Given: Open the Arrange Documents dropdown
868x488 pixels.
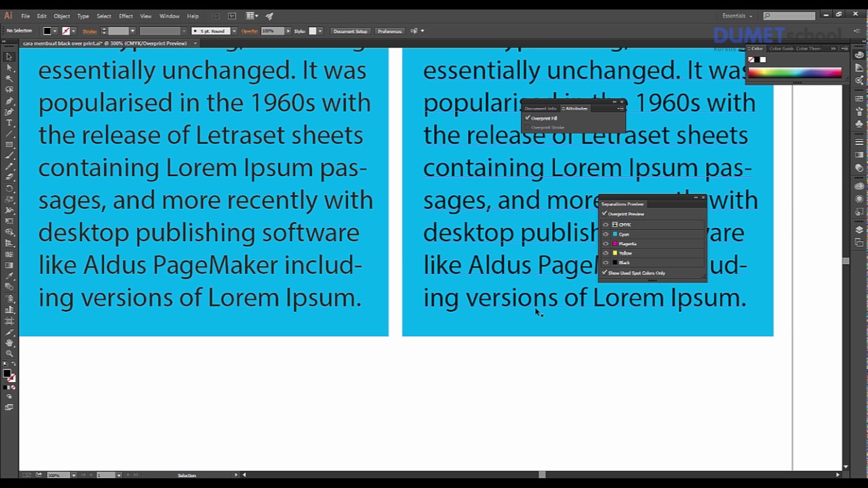Looking at the screenshot, I should 252,16.
